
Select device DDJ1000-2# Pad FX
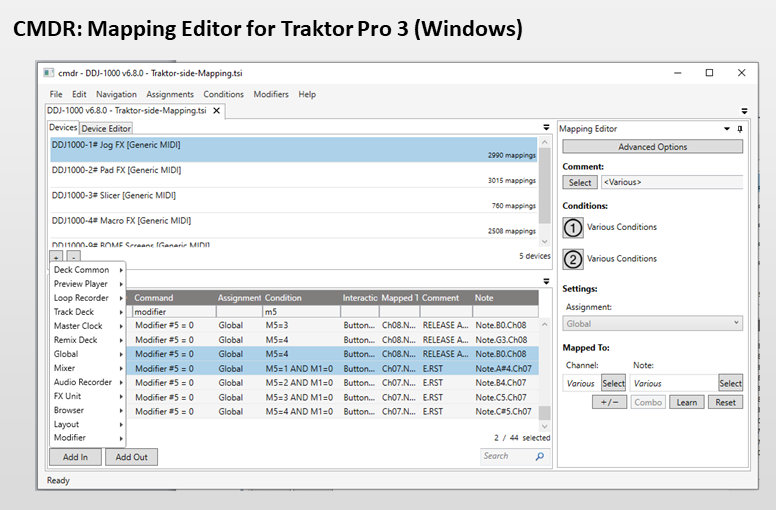tap(293, 175)
